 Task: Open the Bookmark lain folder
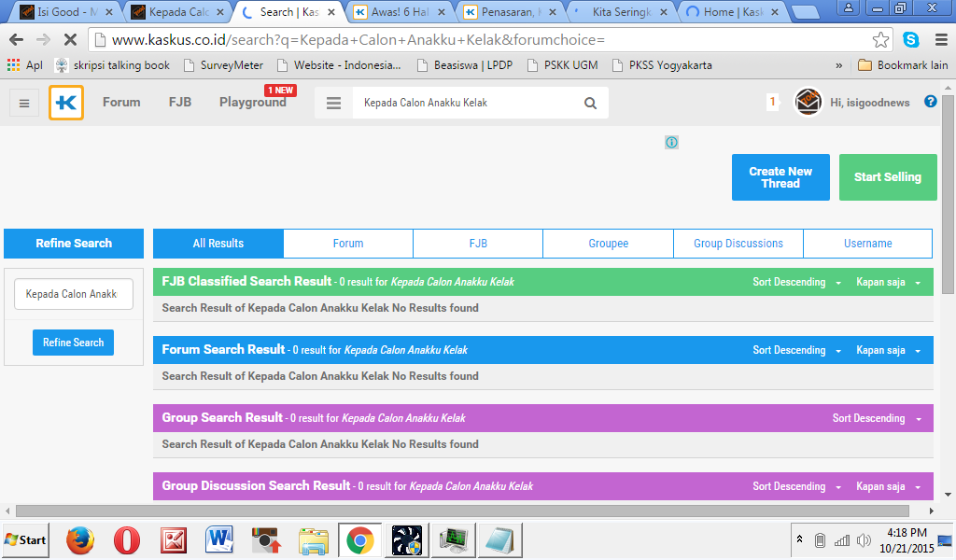click(x=903, y=65)
